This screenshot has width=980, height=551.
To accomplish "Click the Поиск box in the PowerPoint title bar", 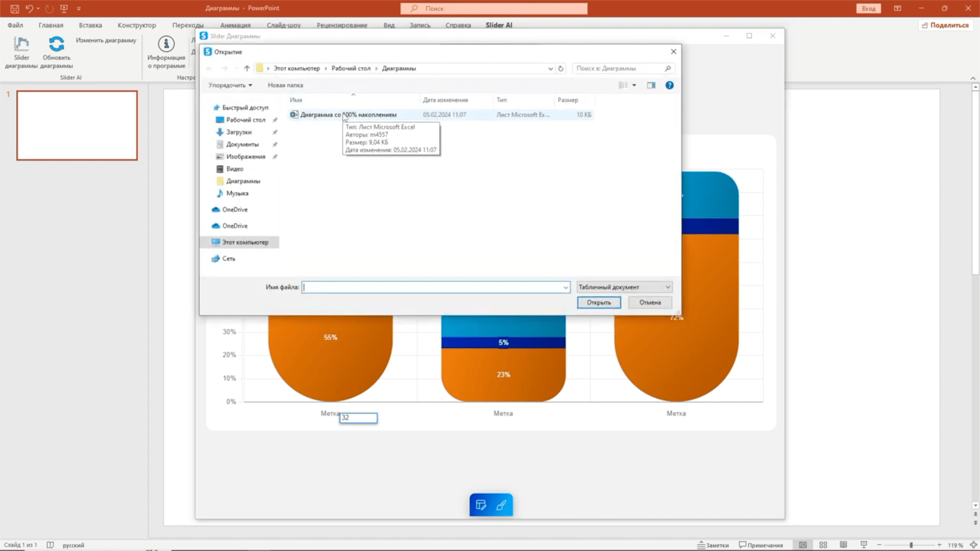I will (494, 8).
